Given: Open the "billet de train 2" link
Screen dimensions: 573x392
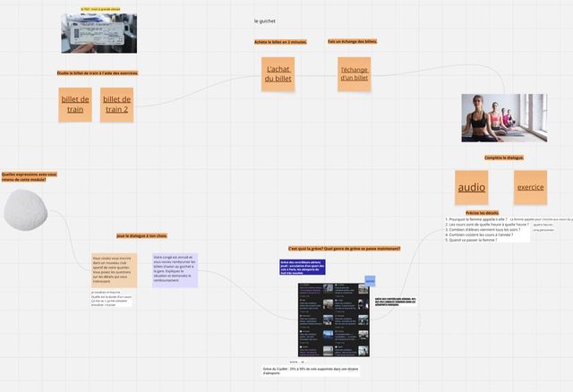Looking at the screenshot, I should (x=116, y=105).
